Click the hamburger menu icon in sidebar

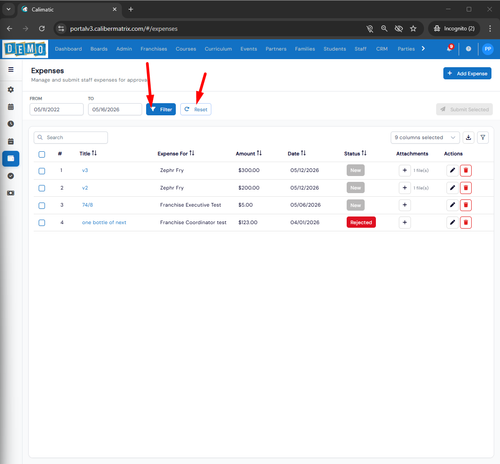[11, 70]
